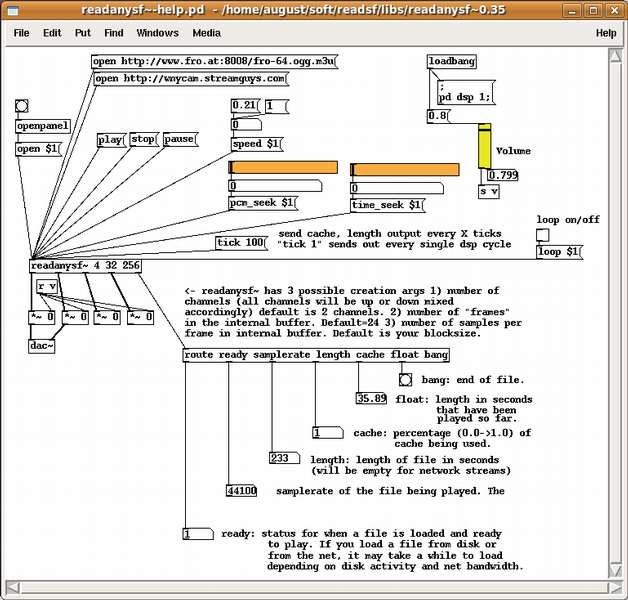
Task: Click the 0.21 speed message box
Action: coord(246,106)
